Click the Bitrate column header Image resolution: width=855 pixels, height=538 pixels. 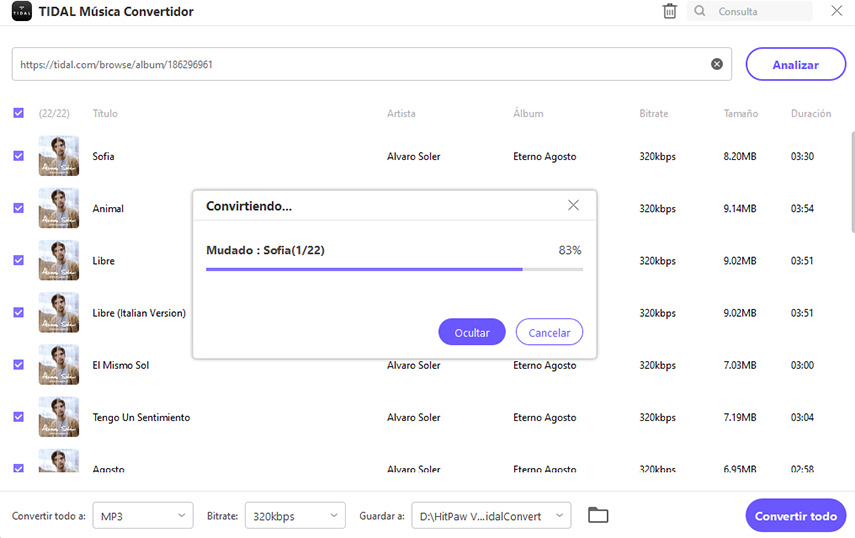click(x=654, y=113)
